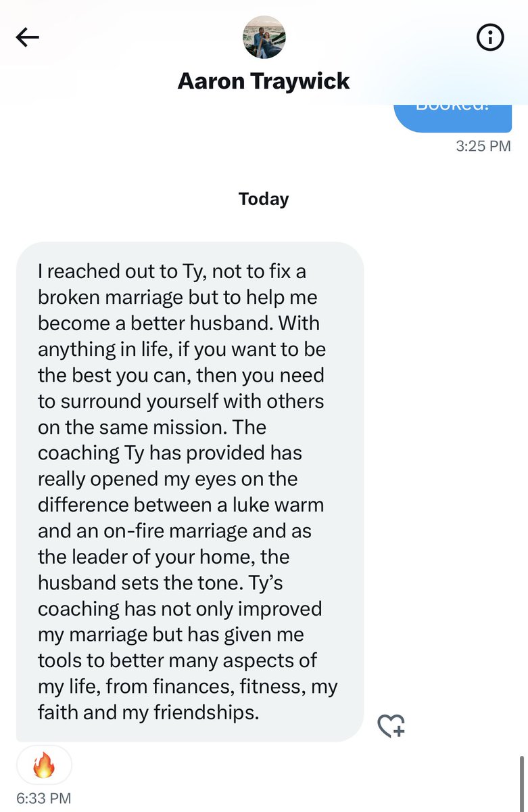Tap the line "my life, from finances, fitness, my"
The height and width of the screenshot is (812, 528).
tap(188, 687)
